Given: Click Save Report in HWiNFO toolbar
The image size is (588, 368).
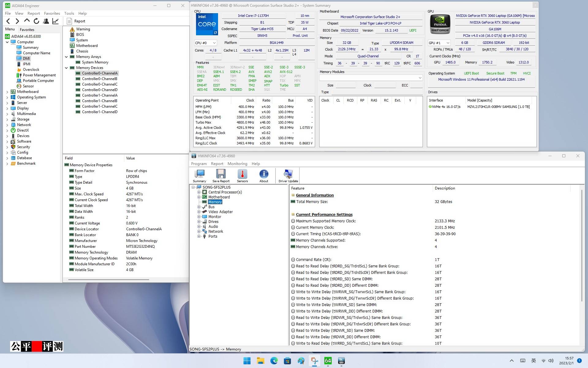Looking at the screenshot, I should point(221,176).
